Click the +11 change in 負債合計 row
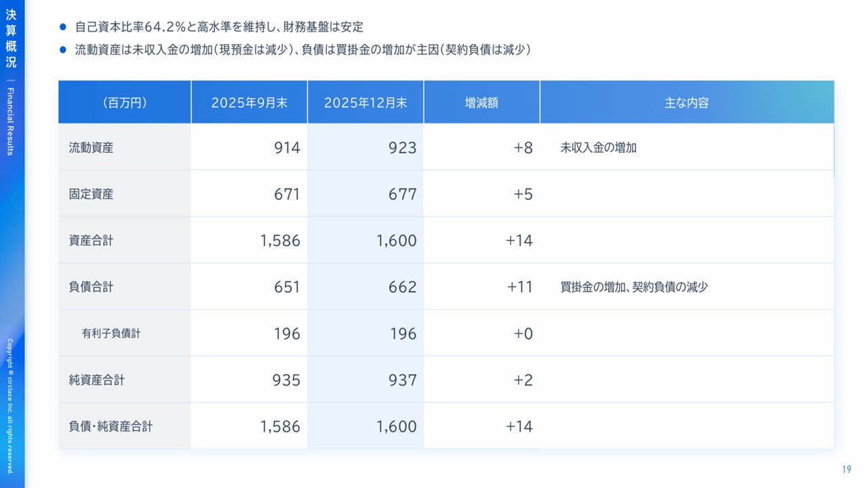868x488 pixels. click(x=520, y=287)
